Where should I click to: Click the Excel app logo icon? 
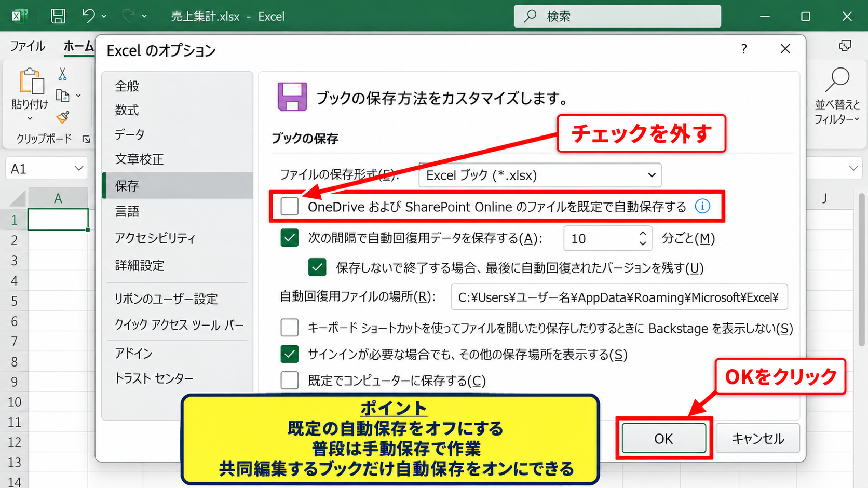[x=19, y=16]
